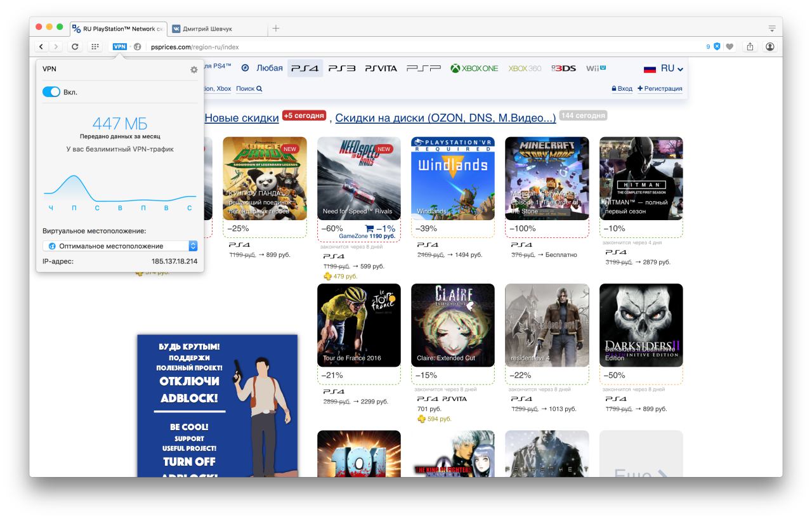Screen dimensions: 812x519
Task: Open the Tour de France 2016 cover
Action: pyautogui.click(x=359, y=325)
